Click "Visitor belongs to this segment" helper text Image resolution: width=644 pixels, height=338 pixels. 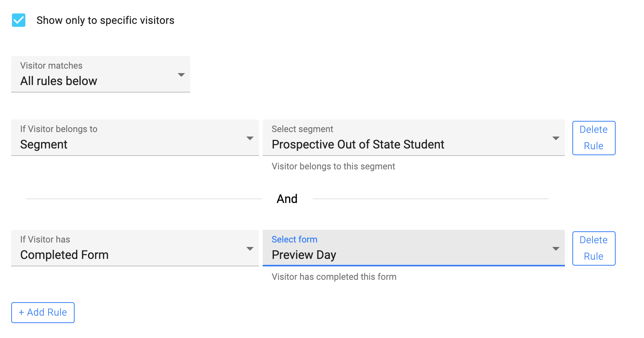tap(333, 166)
